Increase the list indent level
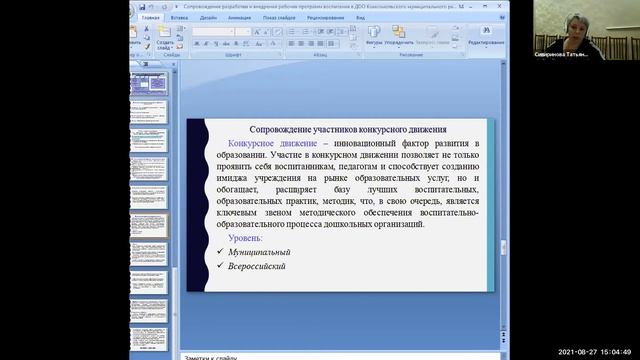The height and width of the screenshot is (360, 640). [x=330, y=32]
